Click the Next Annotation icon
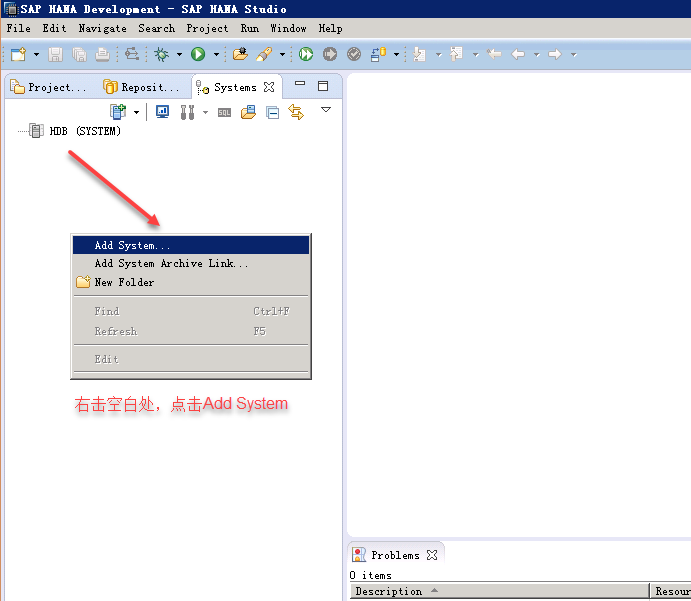The width and height of the screenshot is (691, 601). pos(420,54)
